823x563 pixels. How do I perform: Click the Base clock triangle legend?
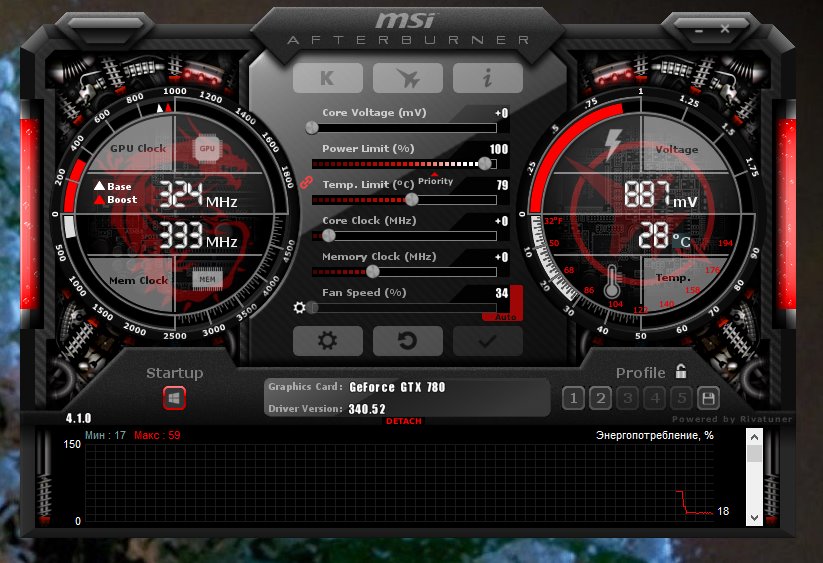[x=113, y=186]
